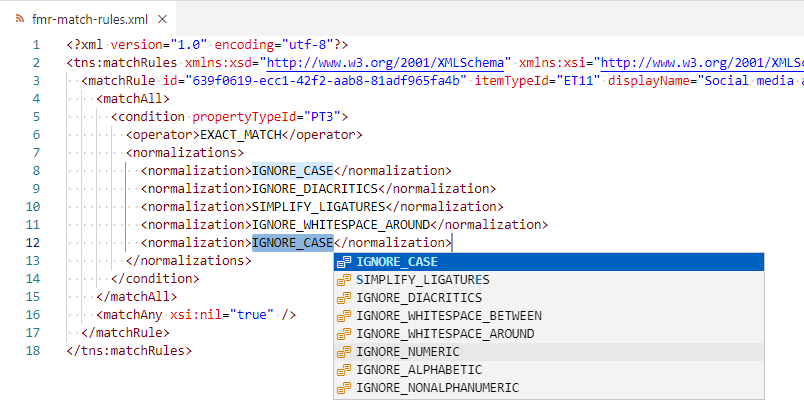Choose IGNORE_DIACRITICS from the suggestion list
This screenshot has height=419, width=804.
click(549, 298)
